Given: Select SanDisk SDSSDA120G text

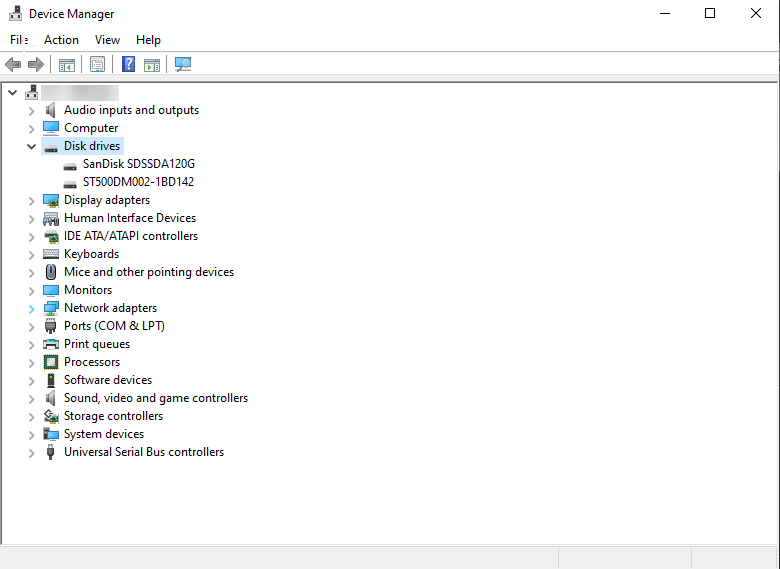Looking at the screenshot, I should pos(139,164).
